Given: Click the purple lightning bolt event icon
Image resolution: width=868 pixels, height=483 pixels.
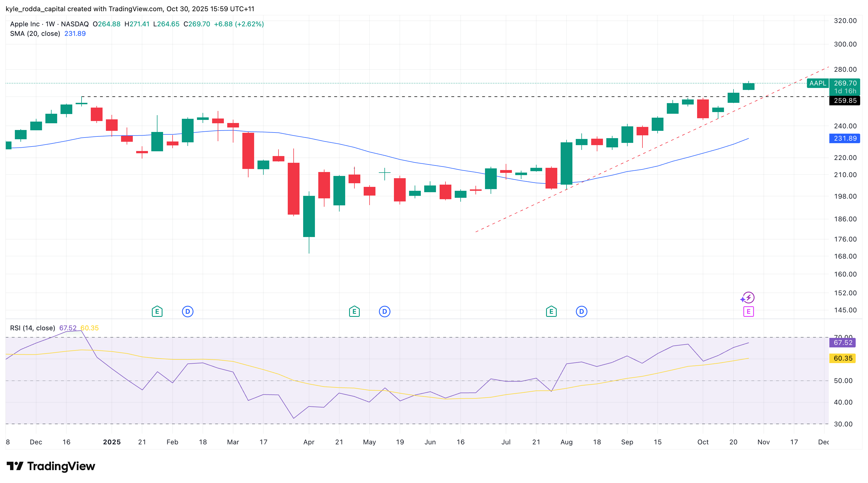Looking at the screenshot, I should click(748, 298).
